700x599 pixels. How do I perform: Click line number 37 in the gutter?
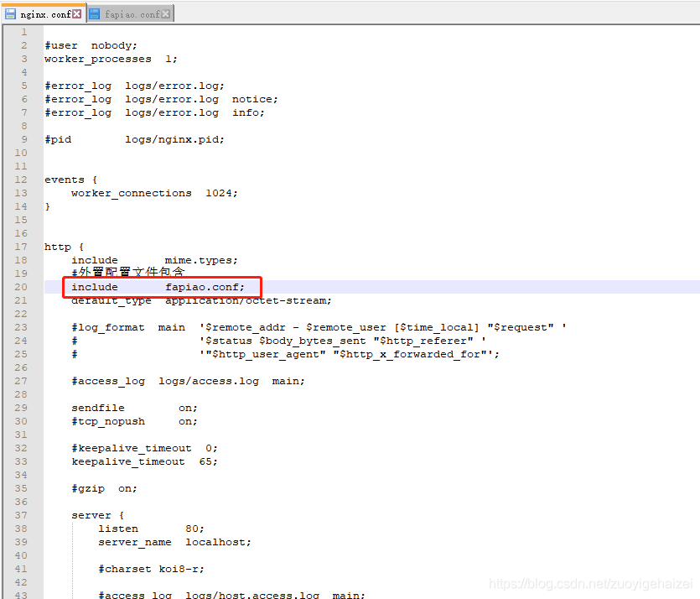20,515
